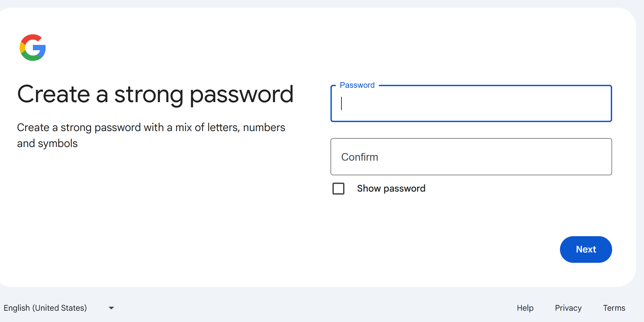Click the word "Next" on the button
The height and width of the screenshot is (322, 644).
(586, 249)
